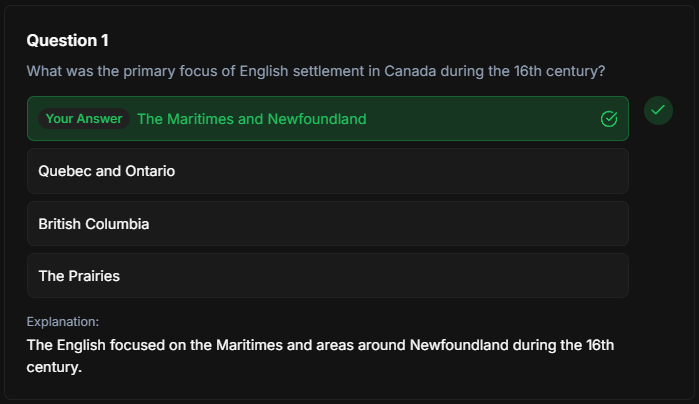Image resolution: width=699 pixels, height=404 pixels.
Task: Click the words 'Quebec and Ontario'
Action: [107, 171]
